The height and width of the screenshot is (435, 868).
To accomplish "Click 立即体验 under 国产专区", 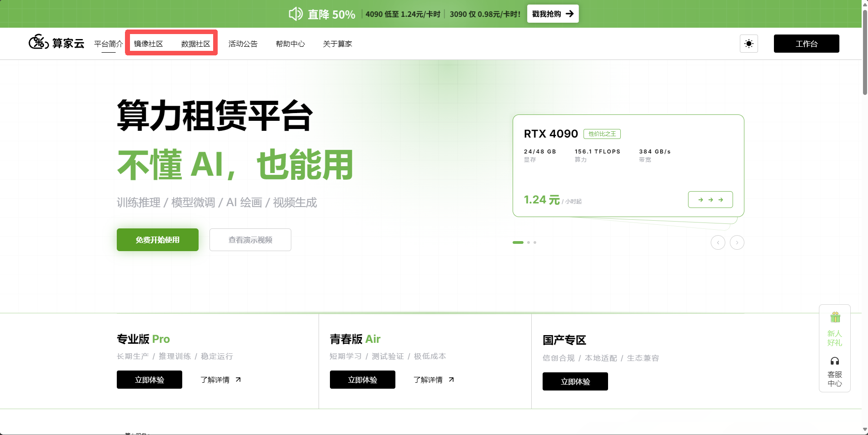I will click(575, 381).
